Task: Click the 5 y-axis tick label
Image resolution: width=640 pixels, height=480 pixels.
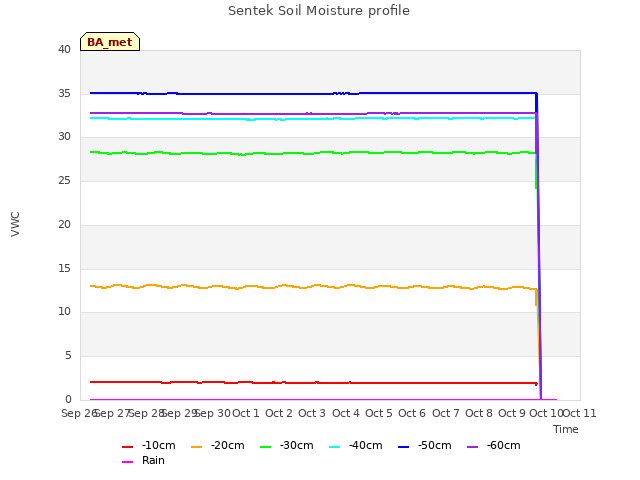Action: click(68, 356)
